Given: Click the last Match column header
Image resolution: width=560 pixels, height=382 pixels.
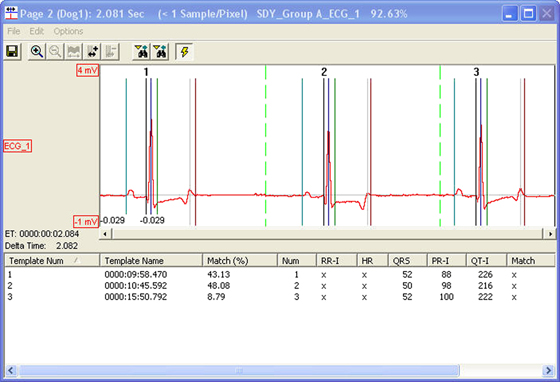Looking at the screenshot, I should (x=531, y=261).
